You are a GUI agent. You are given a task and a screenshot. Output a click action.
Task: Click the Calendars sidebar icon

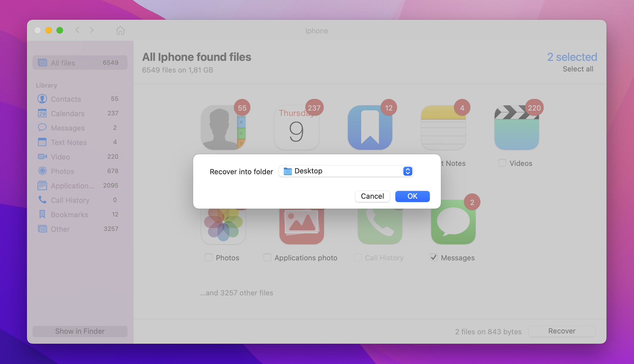coord(42,113)
